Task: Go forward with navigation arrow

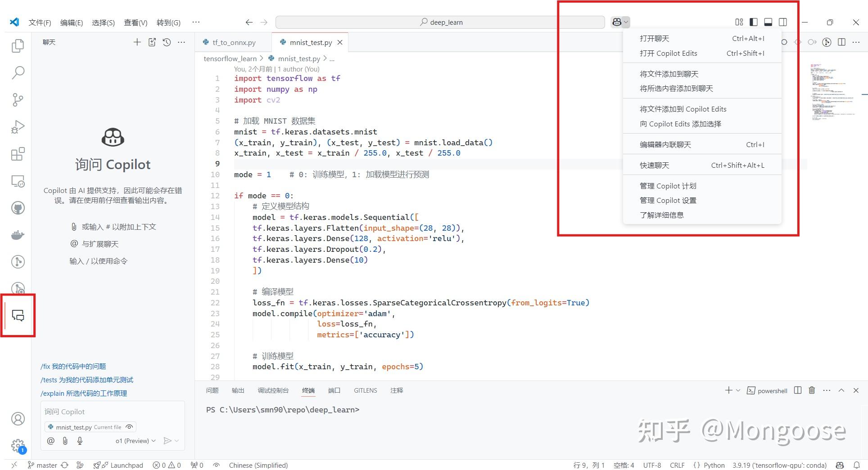Action: point(264,22)
